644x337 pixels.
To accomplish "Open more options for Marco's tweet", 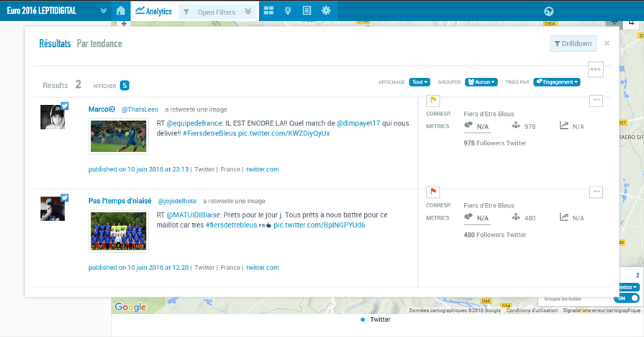I will (596, 100).
